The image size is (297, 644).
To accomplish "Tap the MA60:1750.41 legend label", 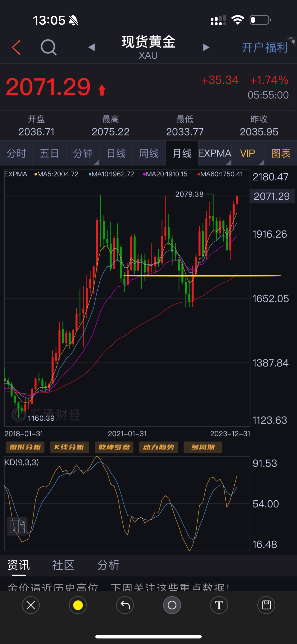I will click(220, 174).
